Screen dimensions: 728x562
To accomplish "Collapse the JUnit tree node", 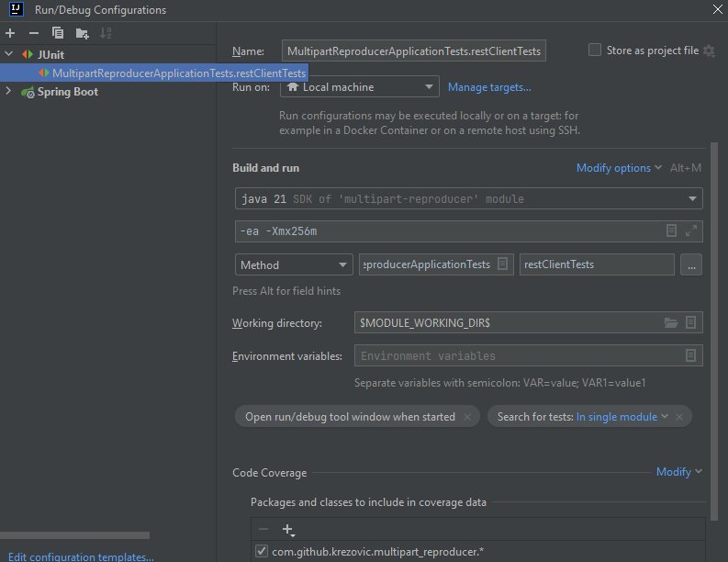I will (x=9, y=54).
